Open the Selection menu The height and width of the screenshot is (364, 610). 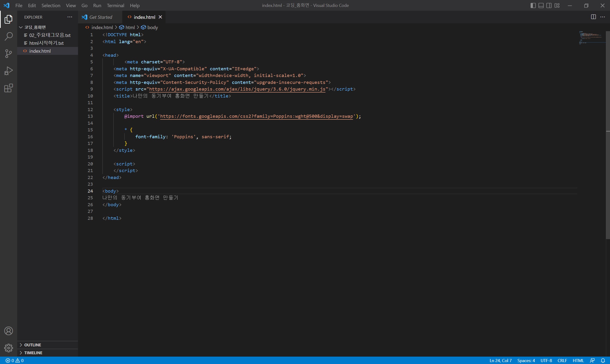(51, 5)
